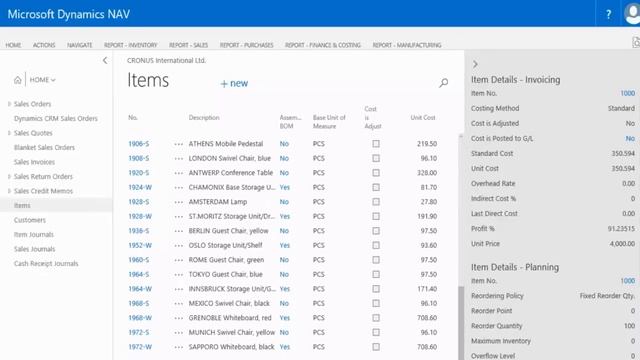Toggle Cost is Adjusted checkbox for BERLIN Guest Chair

click(376, 231)
